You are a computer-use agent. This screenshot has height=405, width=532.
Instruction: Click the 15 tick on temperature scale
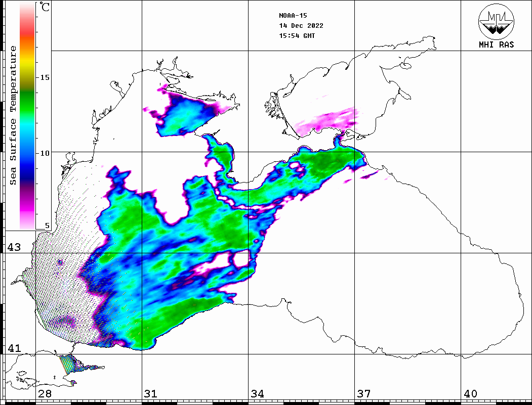pos(45,77)
